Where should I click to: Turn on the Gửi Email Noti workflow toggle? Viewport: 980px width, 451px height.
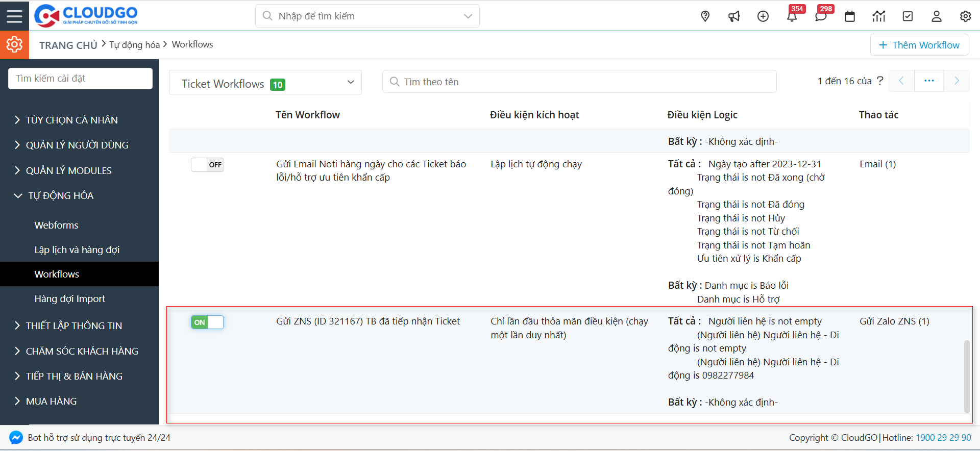click(207, 165)
